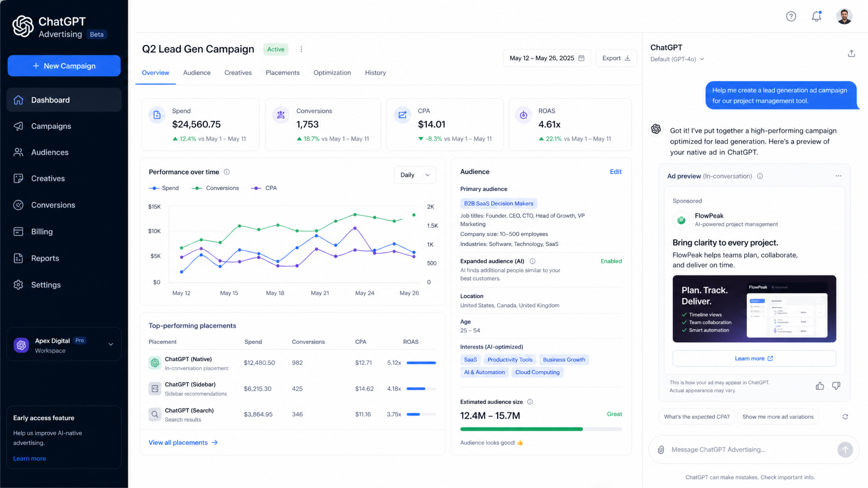Open Audiences in the sidebar
The width and height of the screenshot is (868, 488).
64,152
